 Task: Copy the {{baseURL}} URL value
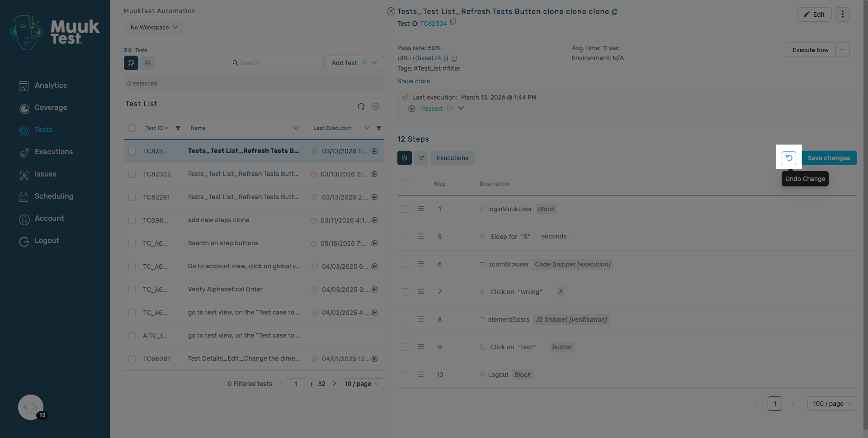(454, 58)
